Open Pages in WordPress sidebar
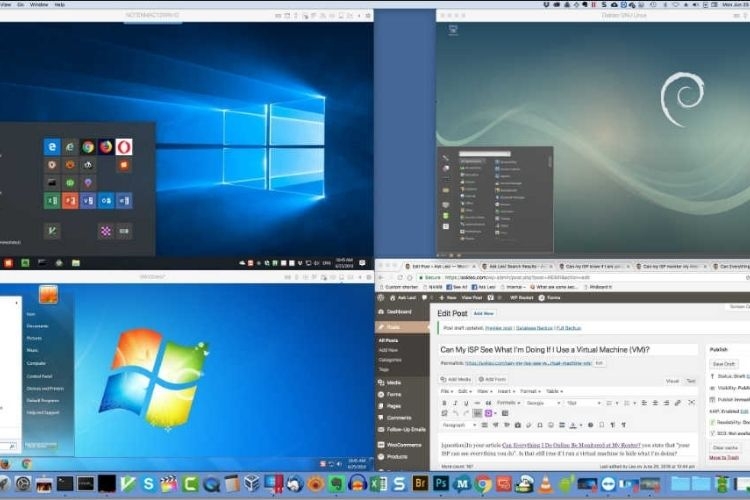 394,406
